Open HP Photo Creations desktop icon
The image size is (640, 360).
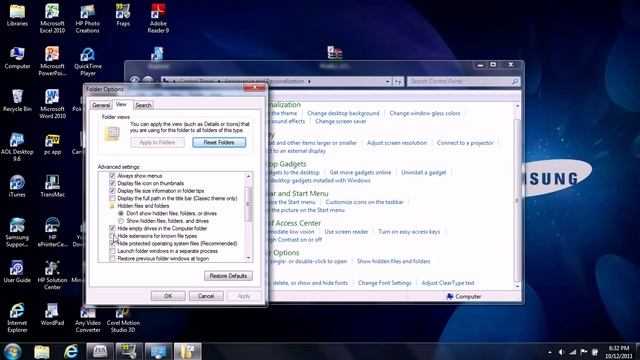(x=87, y=18)
